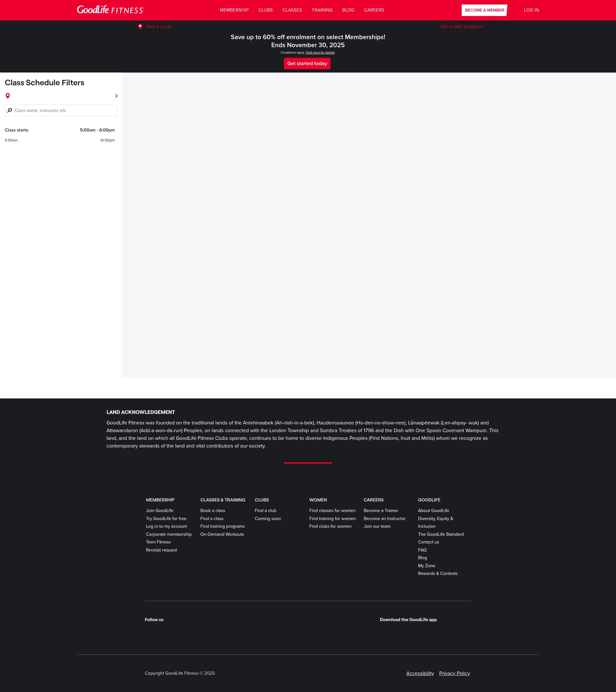Image resolution: width=616 pixels, height=692 pixels.
Task: Open Corporate membership footer link
Action: 169,534
